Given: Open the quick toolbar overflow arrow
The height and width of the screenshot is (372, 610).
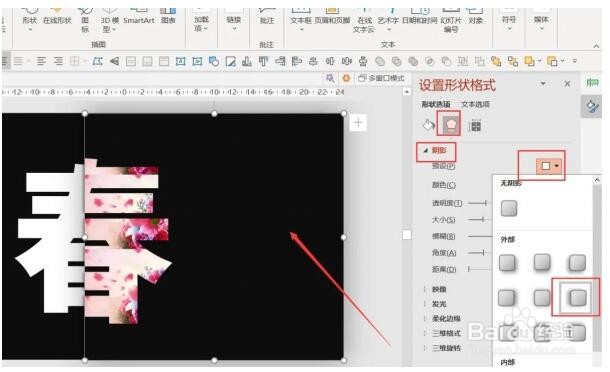Looking at the screenshot, I should 575,61.
